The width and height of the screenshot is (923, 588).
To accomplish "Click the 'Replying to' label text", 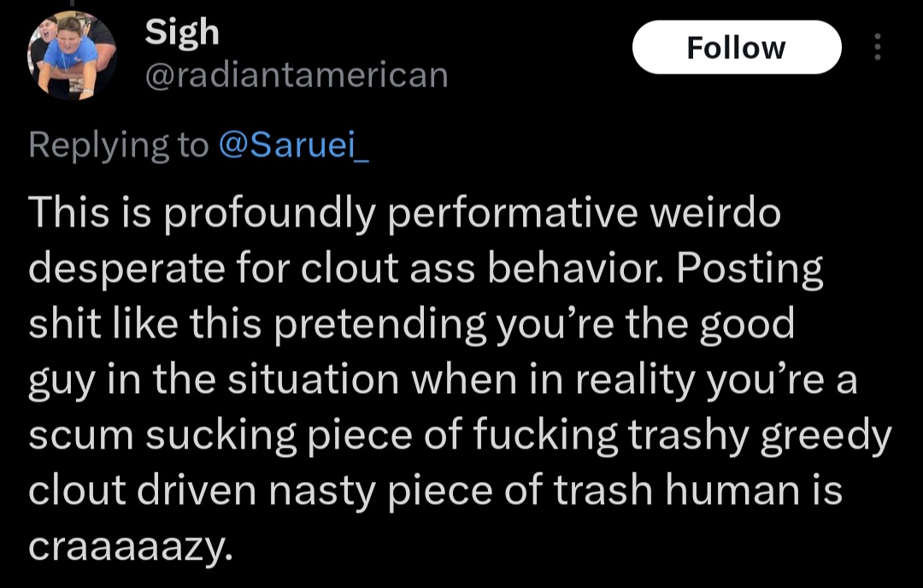I will coord(118,145).
